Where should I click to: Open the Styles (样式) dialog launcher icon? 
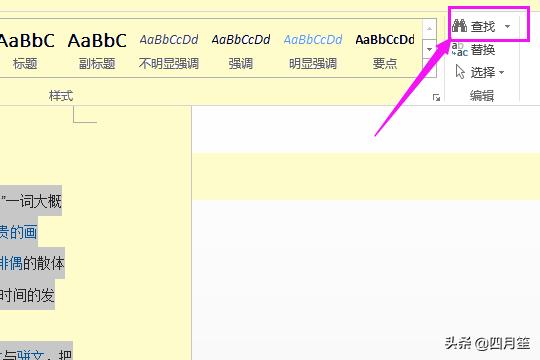tap(436, 98)
